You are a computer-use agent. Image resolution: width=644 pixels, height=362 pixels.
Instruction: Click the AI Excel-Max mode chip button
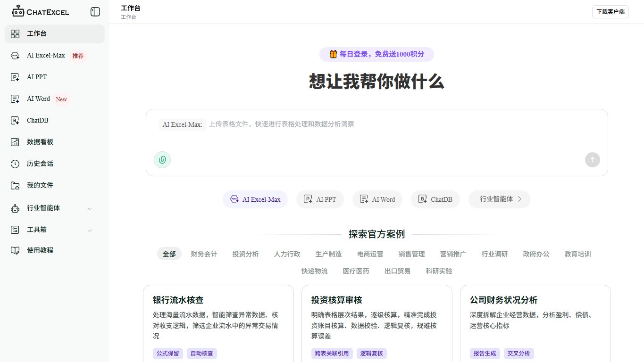(x=255, y=199)
